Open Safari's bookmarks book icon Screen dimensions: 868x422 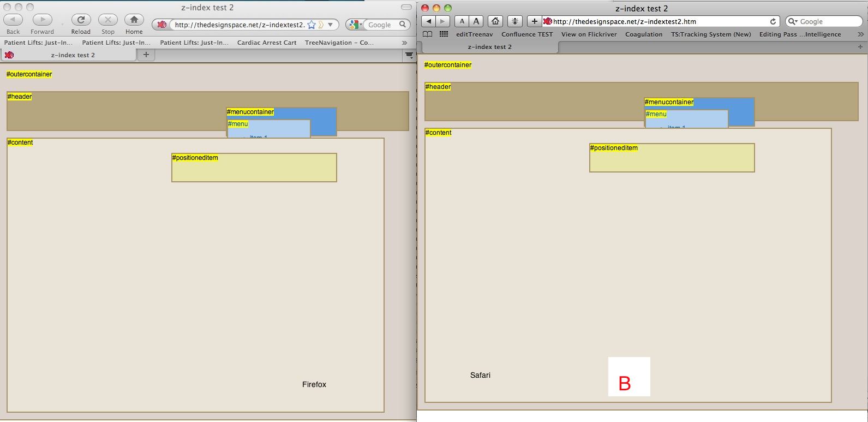tap(428, 34)
